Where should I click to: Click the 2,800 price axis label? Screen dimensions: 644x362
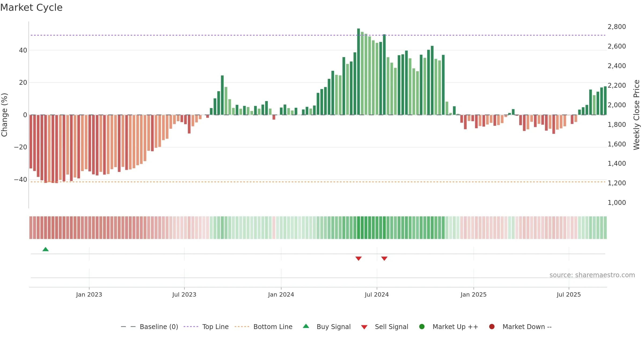click(x=617, y=27)
